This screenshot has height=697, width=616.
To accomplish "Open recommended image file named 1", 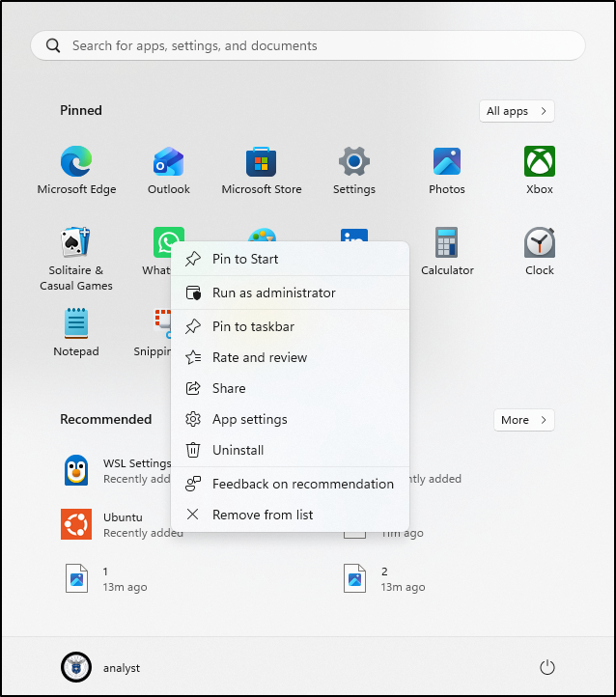I will click(x=76, y=578).
